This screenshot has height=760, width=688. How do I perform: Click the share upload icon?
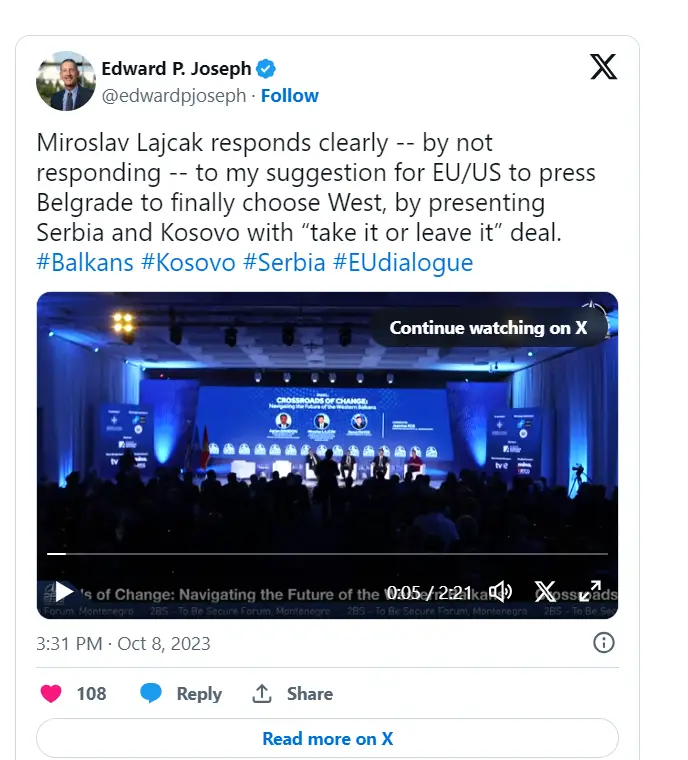tap(262, 694)
